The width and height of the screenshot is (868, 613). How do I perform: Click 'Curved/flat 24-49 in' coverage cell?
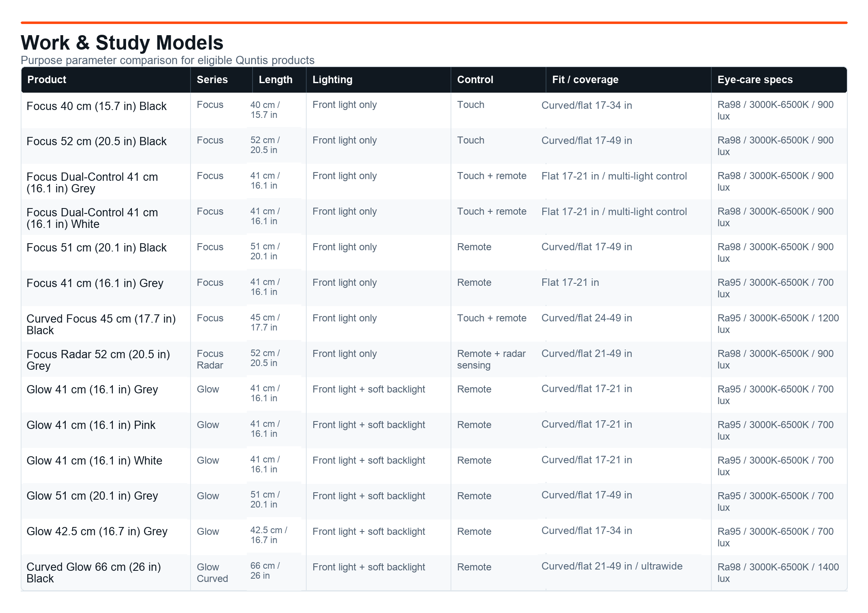[x=587, y=318]
